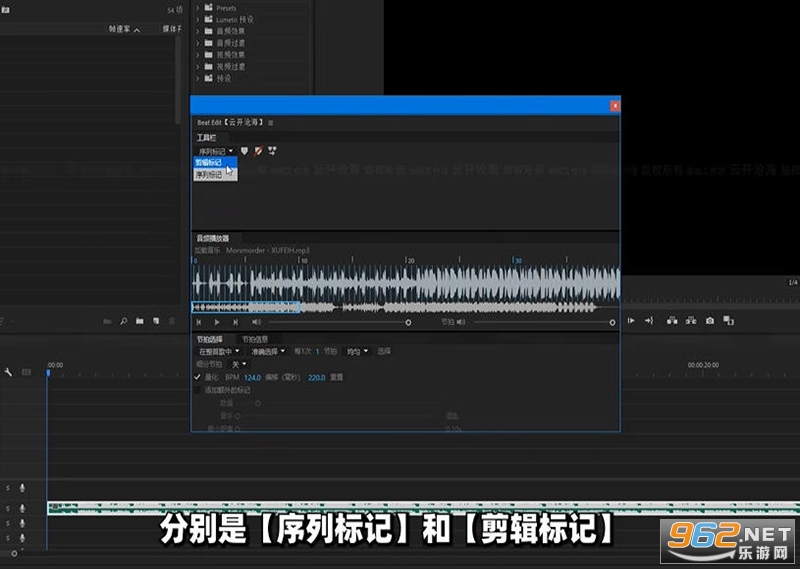This screenshot has width=800, height=569.
Task: Click the music volume speaker icon
Action: tap(256, 322)
